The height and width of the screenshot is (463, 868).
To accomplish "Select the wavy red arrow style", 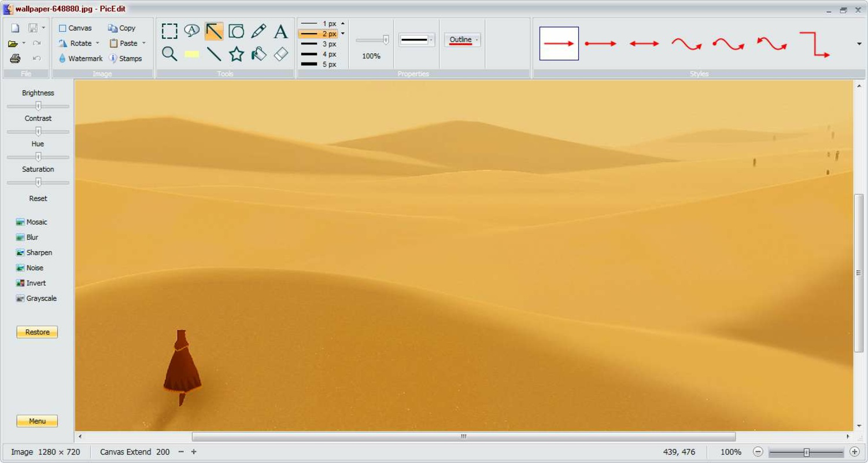I will tap(687, 43).
